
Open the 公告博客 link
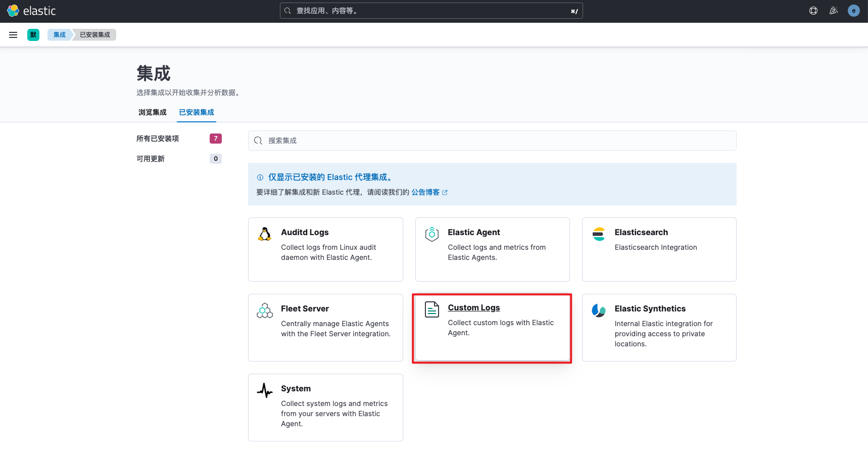coord(425,192)
